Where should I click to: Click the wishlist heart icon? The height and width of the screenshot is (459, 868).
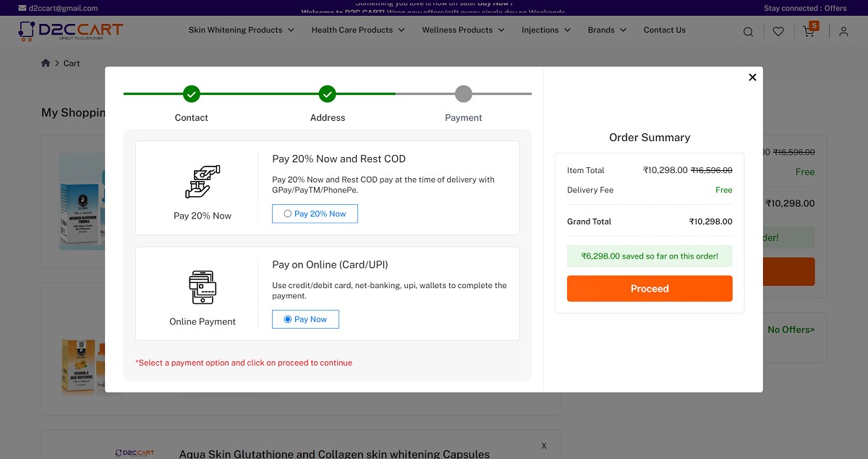(x=778, y=31)
